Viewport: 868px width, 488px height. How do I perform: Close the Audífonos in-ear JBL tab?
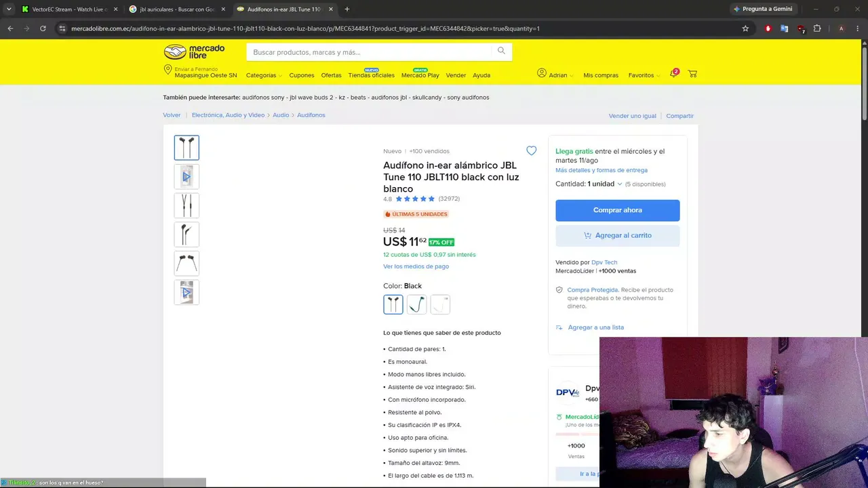(x=331, y=9)
